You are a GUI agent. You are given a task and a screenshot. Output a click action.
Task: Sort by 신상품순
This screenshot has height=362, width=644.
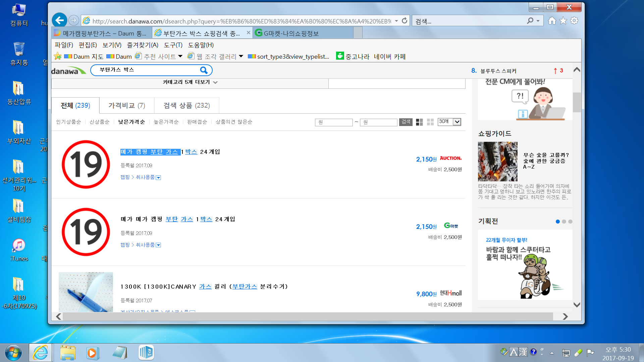99,122
